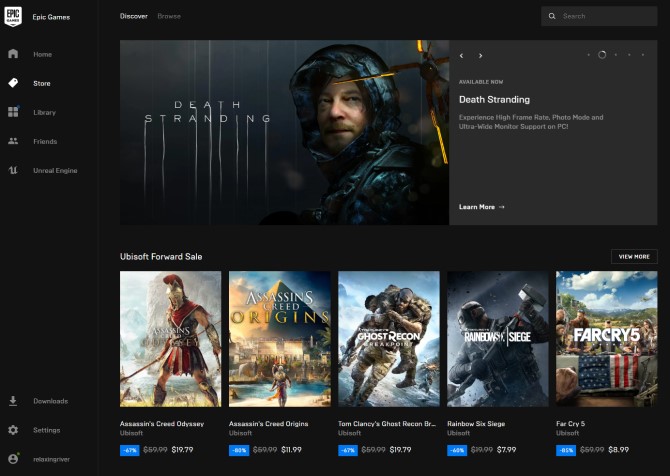Click the $19.99 struck-through price
This screenshot has height=476, width=670.
tap(482, 450)
